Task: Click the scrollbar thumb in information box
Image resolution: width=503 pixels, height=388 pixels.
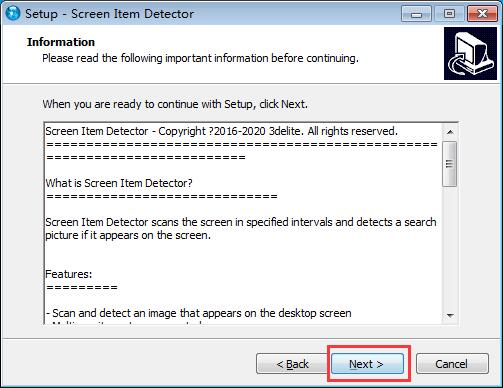Action: click(450, 164)
